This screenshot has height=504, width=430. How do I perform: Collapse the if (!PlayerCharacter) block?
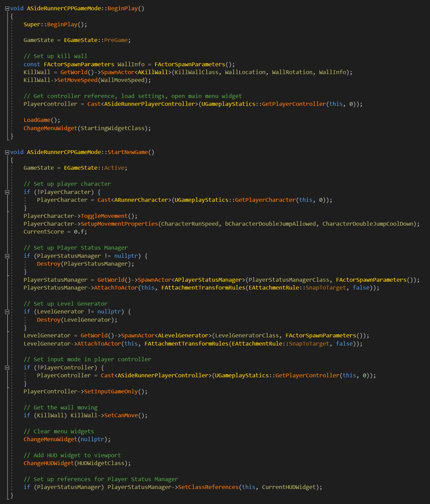[7, 192]
